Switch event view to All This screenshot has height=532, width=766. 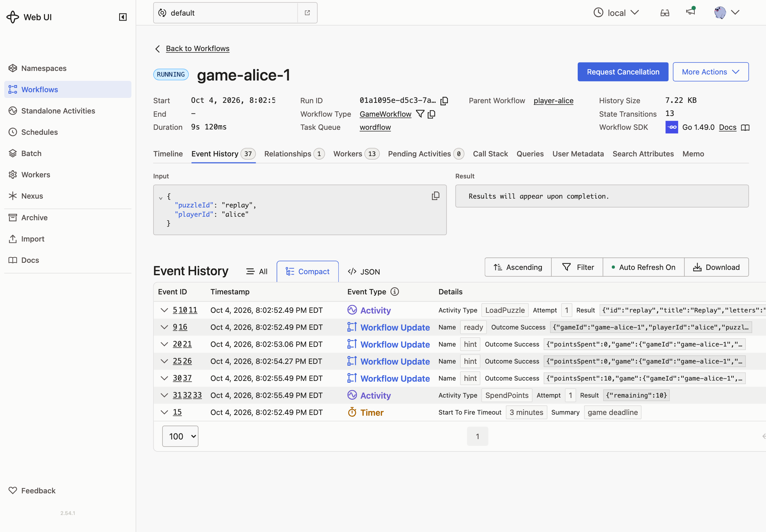[x=257, y=271]
